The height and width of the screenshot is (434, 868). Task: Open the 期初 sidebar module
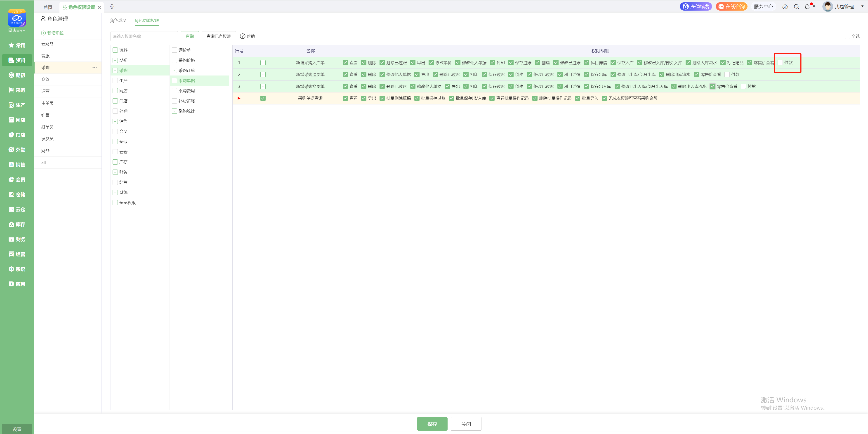click(x=17, y=75)
